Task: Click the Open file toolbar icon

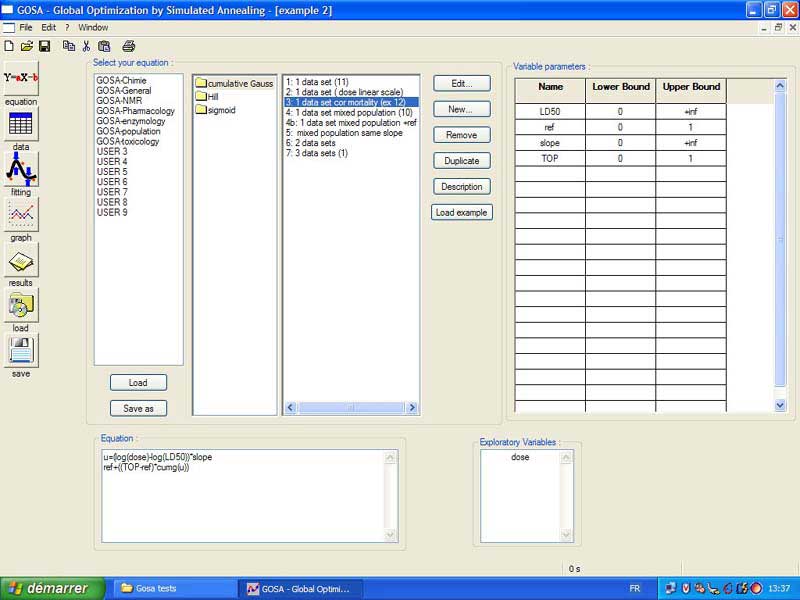Action: click(x=27, y=46)
